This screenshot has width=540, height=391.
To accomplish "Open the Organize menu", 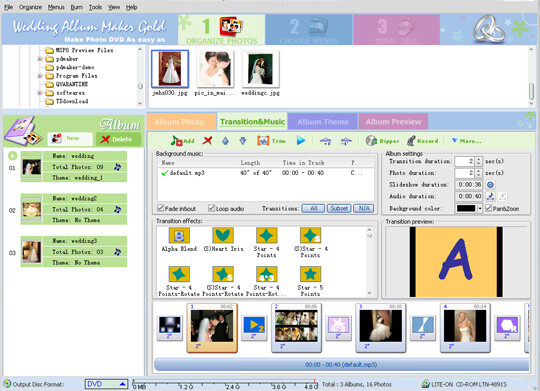I will point(30,7).
